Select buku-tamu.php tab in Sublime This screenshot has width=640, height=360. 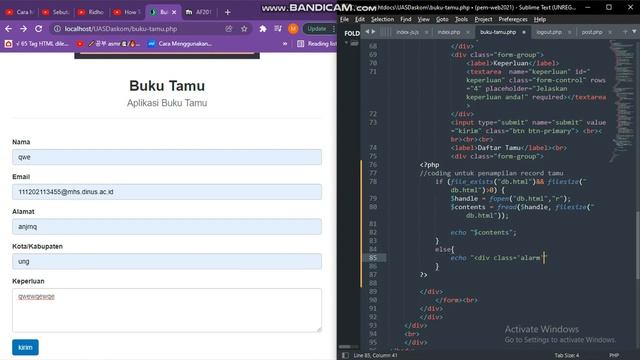pos(498,32)
